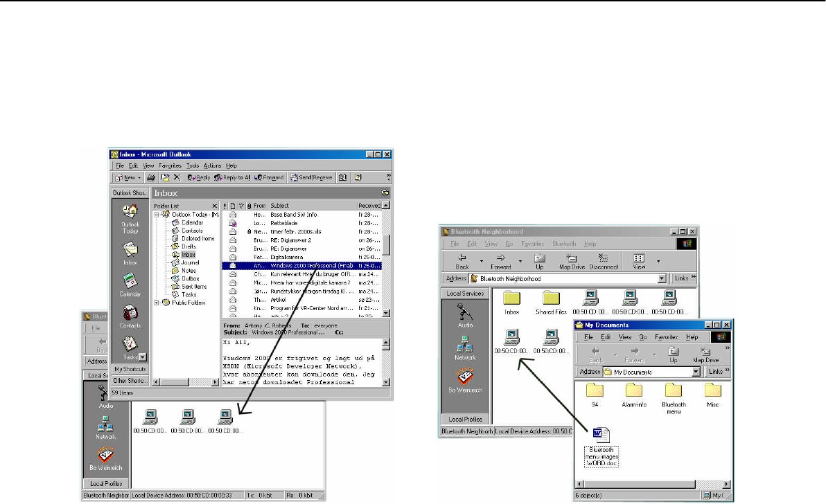Select the Shared Files folder icon

tap(551, 303)
